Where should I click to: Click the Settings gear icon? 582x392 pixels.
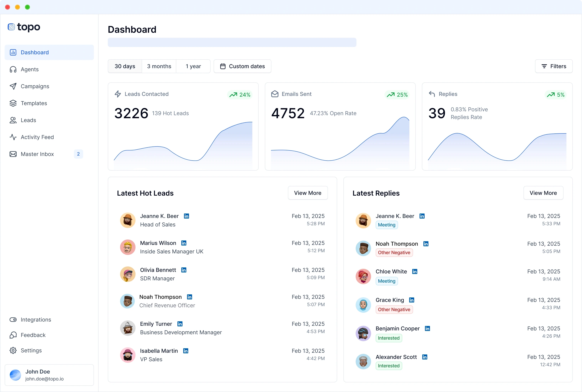13,350
